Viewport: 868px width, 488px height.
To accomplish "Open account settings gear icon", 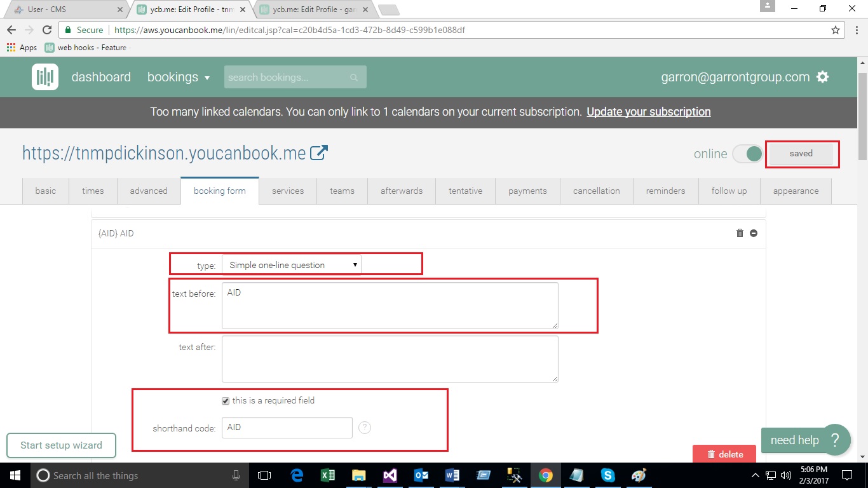I will (823, 77).
